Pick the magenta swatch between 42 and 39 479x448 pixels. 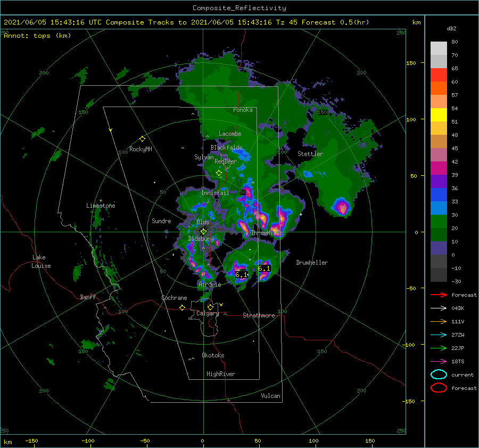tap(439, 168)
